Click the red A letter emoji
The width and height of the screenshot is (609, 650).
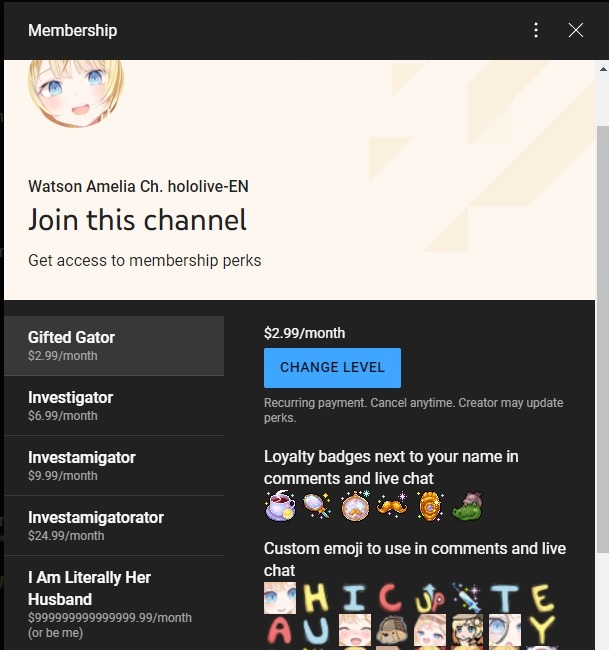280,630
